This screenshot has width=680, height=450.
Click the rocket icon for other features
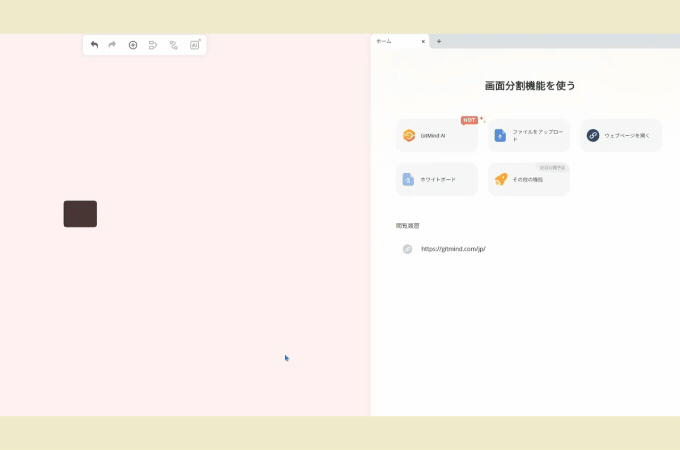(501, 179)
